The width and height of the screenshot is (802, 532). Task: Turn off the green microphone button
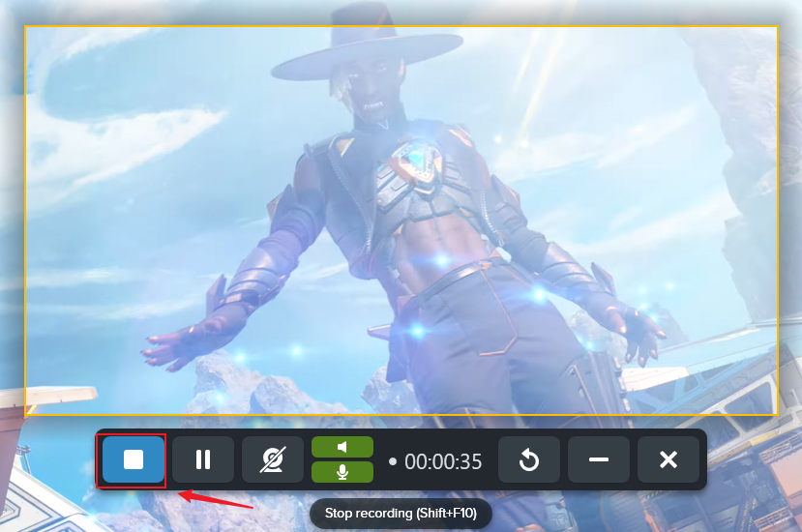342,472
